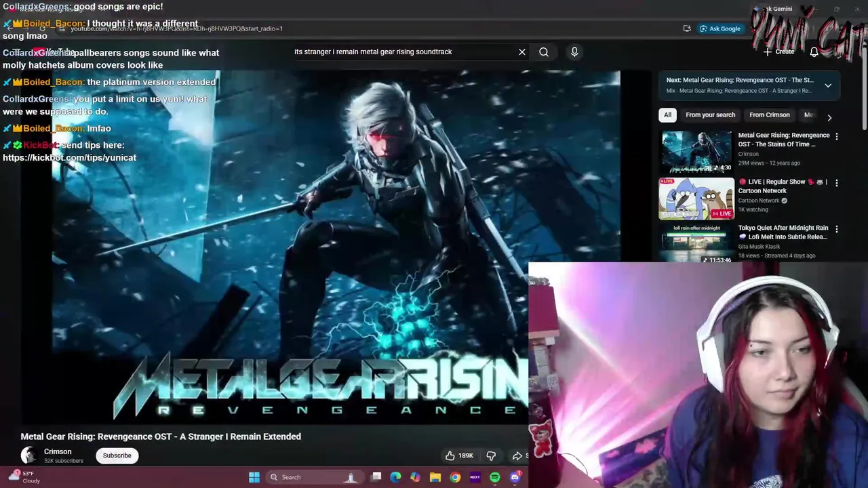Open Regular Show live stream thumbnail
This screenshot has height=488, width=868.
696,199
